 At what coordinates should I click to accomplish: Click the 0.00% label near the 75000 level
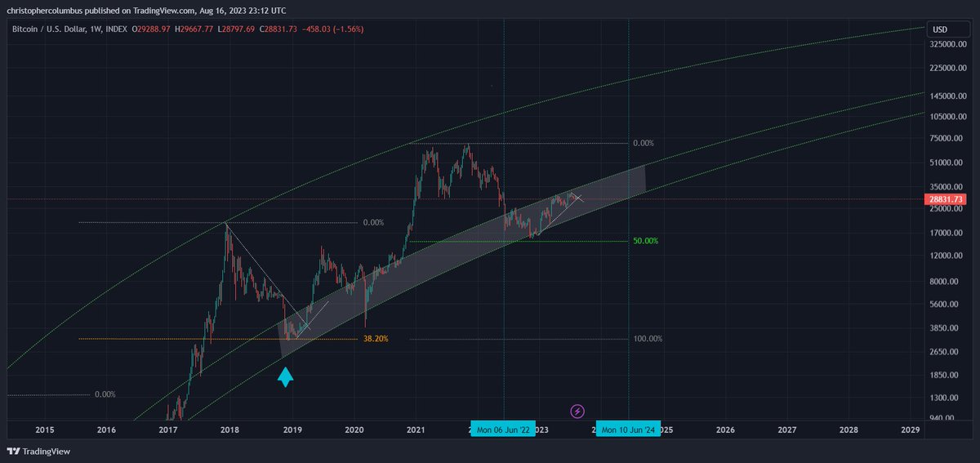click(x=644, y=144)
